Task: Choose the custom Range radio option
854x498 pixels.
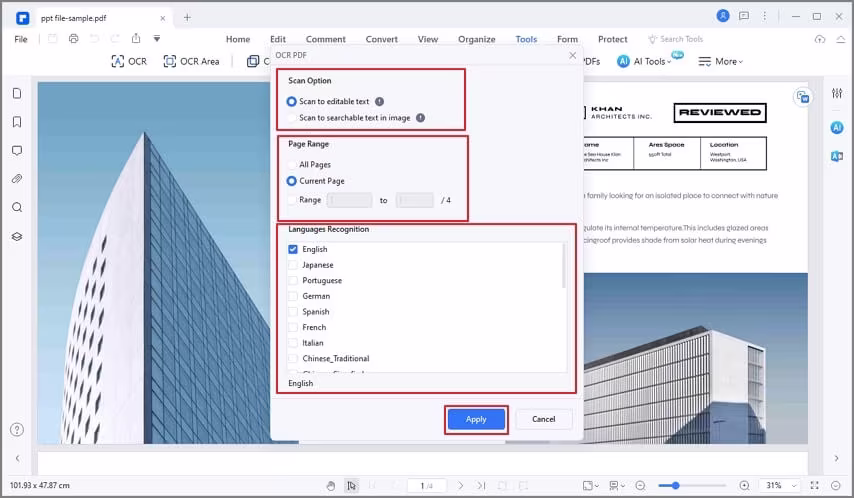Action: [x=292, y=200]
